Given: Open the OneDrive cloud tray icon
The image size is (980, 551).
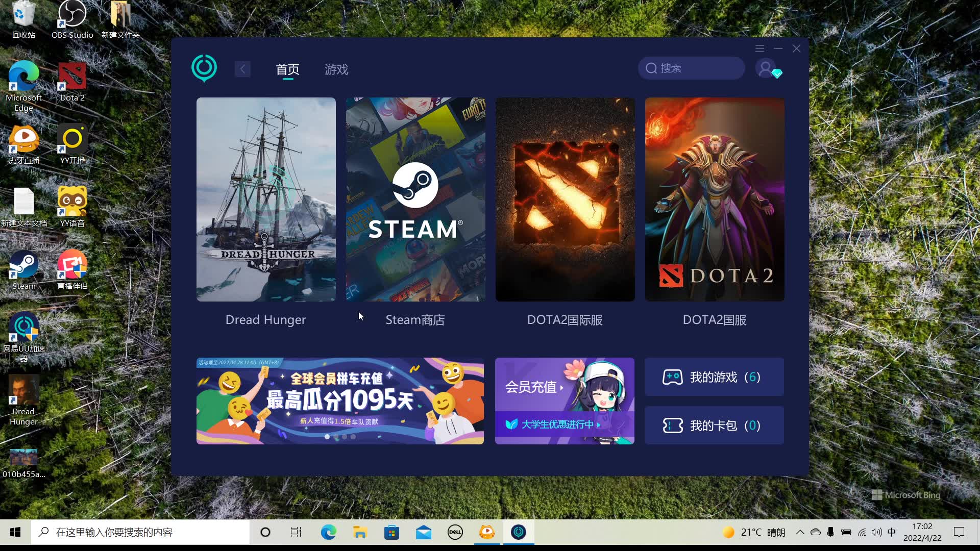Looking at the screenshot, I should [x=815, y=532].
